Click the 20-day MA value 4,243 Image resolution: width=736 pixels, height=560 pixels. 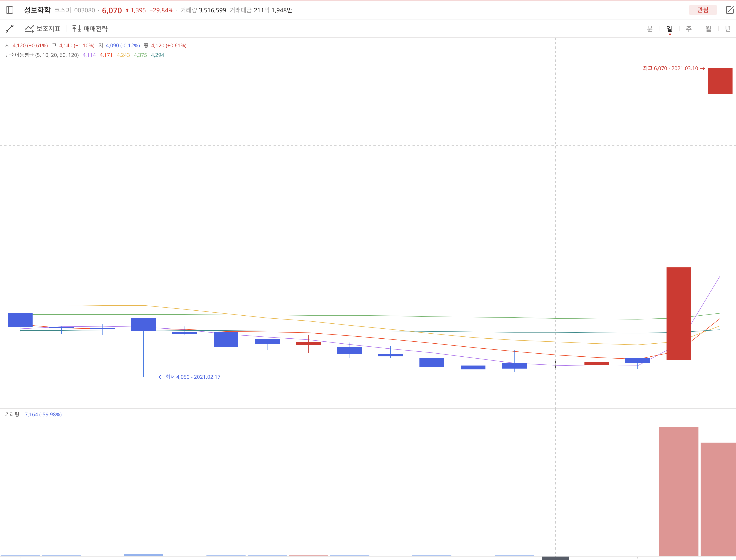click(123, 55)
